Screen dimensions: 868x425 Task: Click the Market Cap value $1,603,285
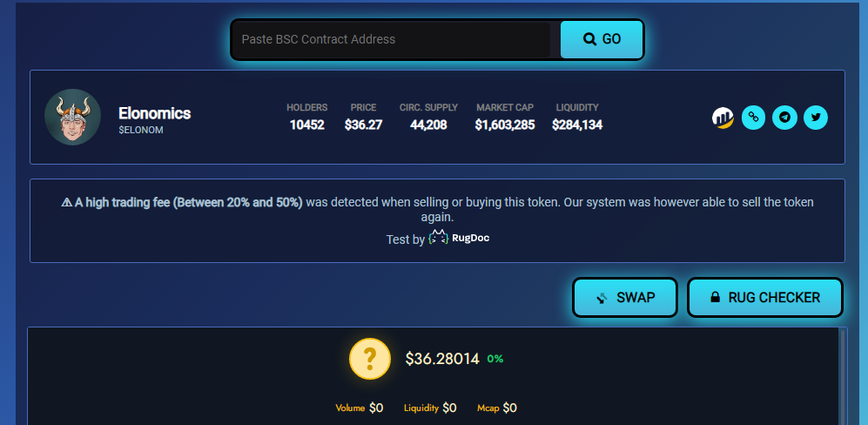(505, 125)
